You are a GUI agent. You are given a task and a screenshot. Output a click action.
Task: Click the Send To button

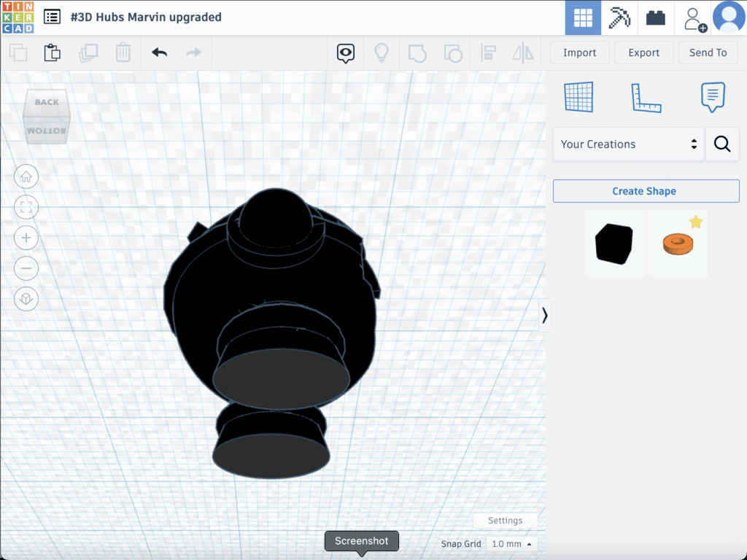708,52
